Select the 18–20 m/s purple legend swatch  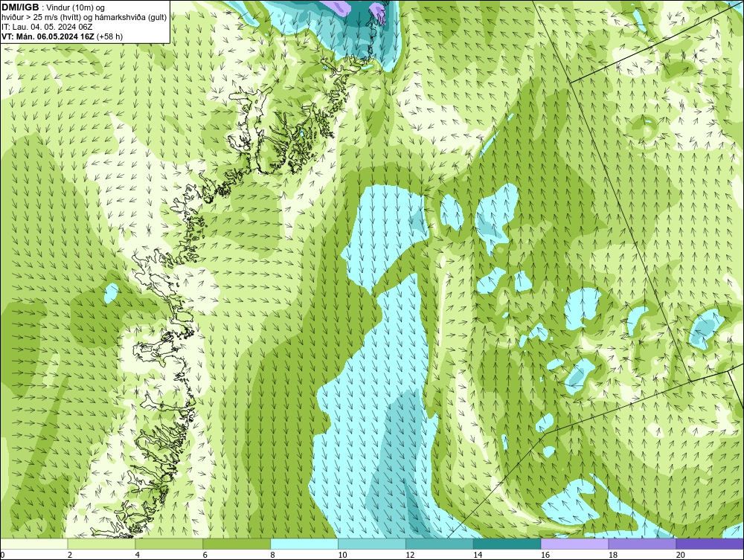(643, 544)
